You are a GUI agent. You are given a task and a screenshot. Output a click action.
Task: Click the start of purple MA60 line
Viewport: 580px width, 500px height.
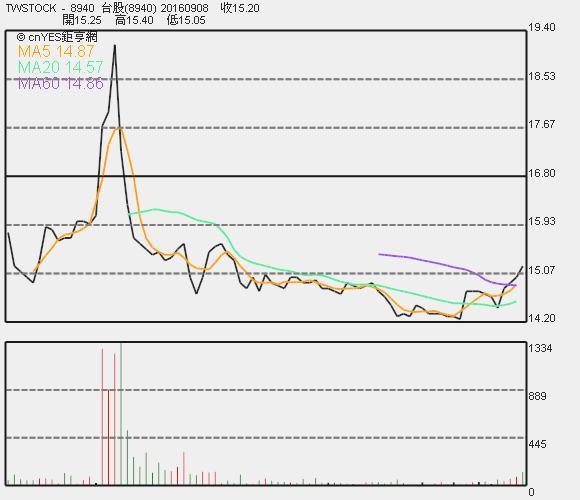[379, 254]
